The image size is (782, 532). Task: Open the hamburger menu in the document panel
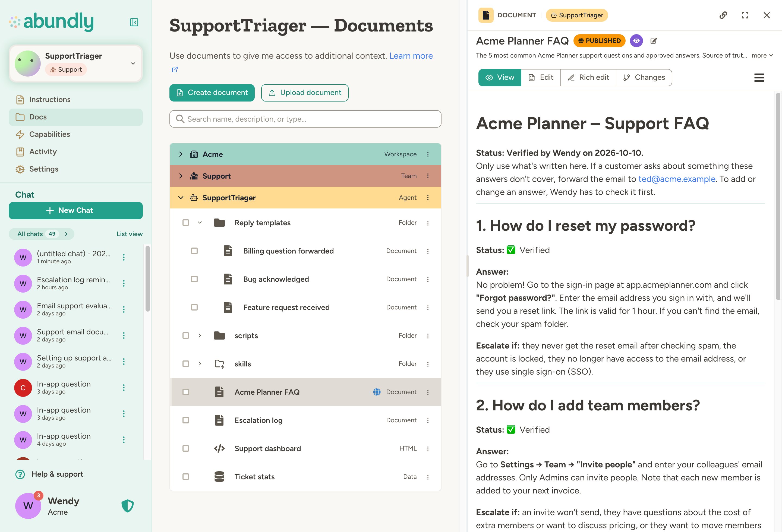[x=759, y=78]
